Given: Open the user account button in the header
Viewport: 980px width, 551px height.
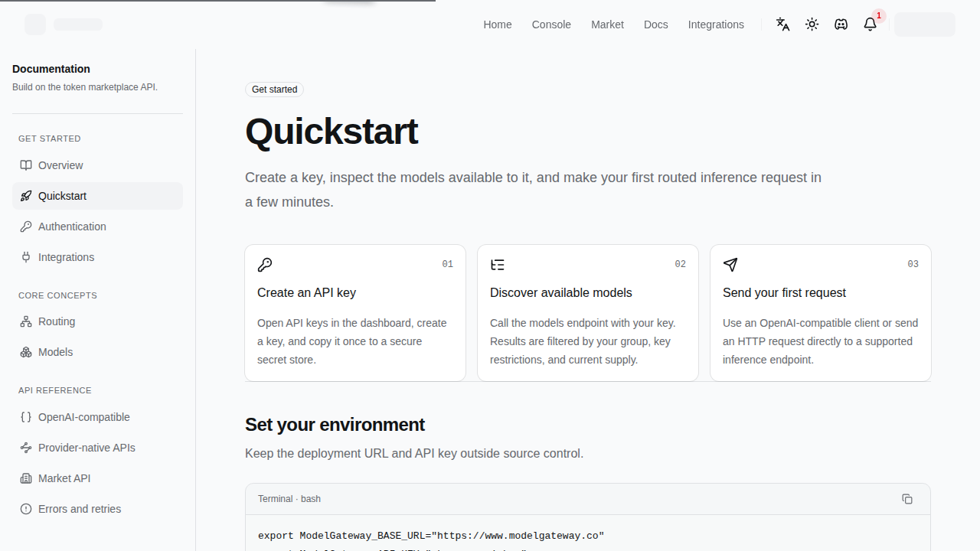Looking at the screenshot, I should click(925, 24).
